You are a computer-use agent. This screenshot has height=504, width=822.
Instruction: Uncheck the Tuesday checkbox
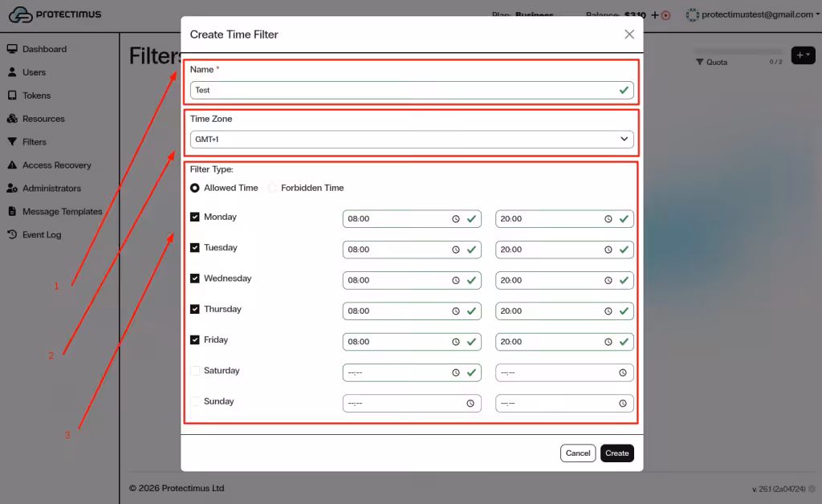pos(194,247)
